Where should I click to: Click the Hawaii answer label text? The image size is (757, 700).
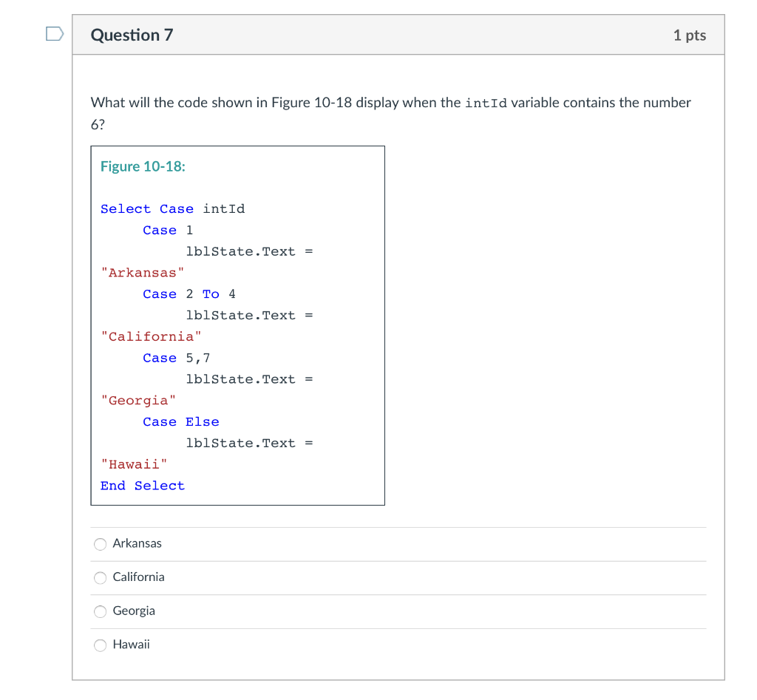tap(131, 645)
